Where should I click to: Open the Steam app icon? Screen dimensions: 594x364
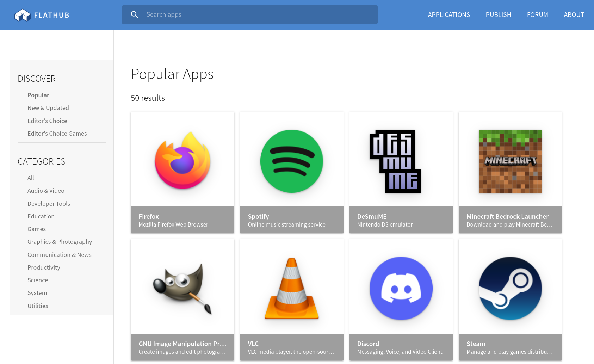tap(510, 288)
